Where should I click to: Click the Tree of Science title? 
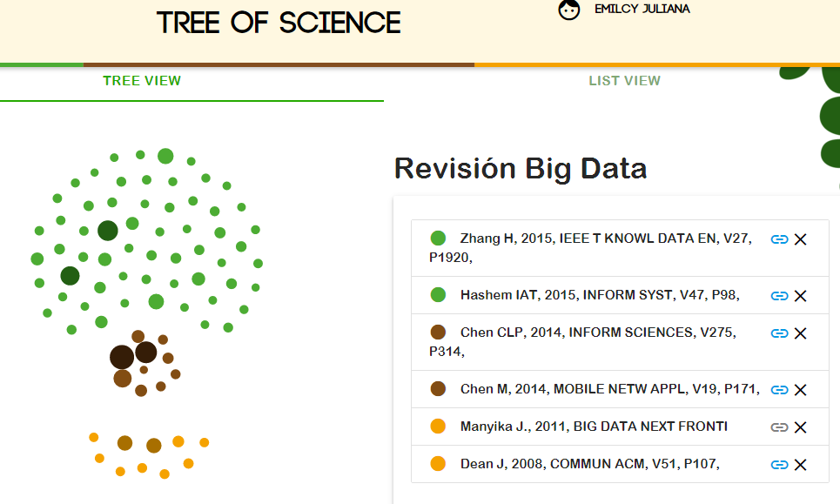click(279, 23)
